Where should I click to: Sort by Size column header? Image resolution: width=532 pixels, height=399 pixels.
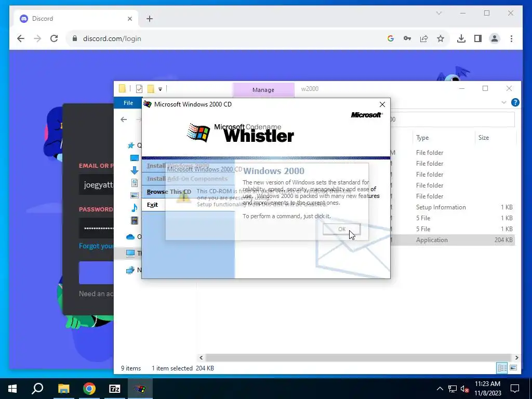point(484,138)
